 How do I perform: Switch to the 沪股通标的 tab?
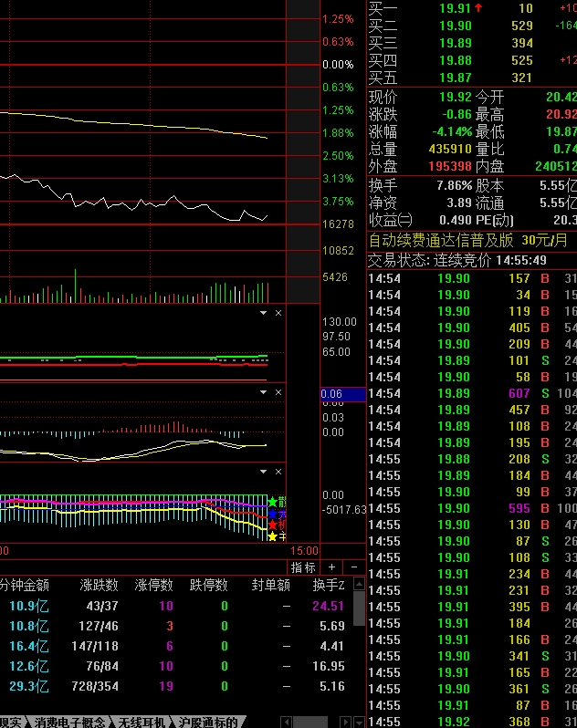208,723
